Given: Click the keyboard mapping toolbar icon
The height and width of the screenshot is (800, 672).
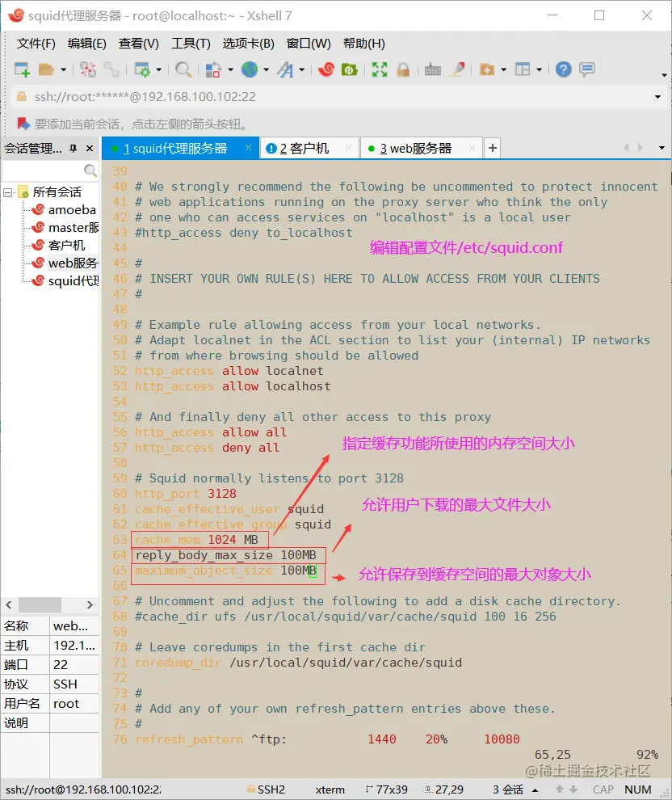Looking at the screenshot, I should coord(432,69).
